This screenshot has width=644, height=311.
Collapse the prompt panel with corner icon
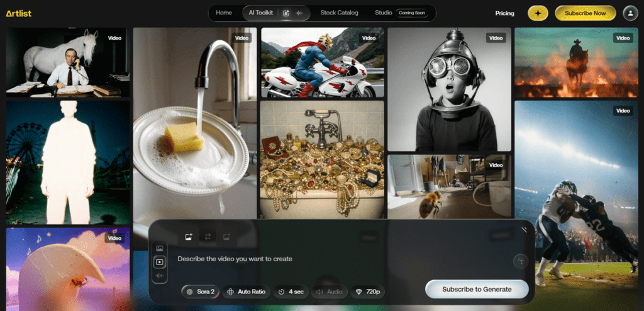pos(524,230)
